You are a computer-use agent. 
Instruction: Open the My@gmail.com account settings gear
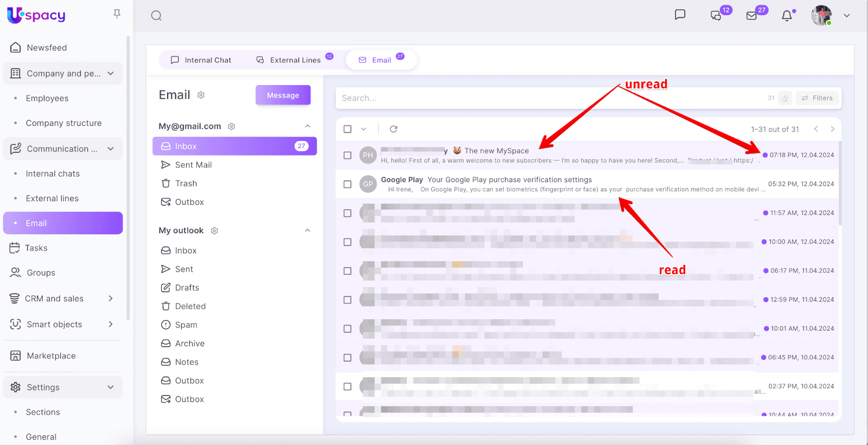click(232, 126)
